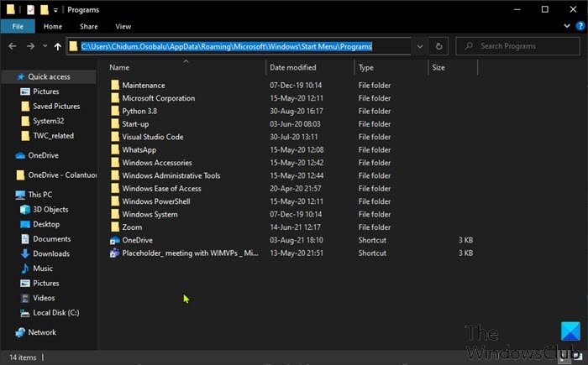Click the forward navigation arrow
The image size is (588, 365).
[30, 46]
